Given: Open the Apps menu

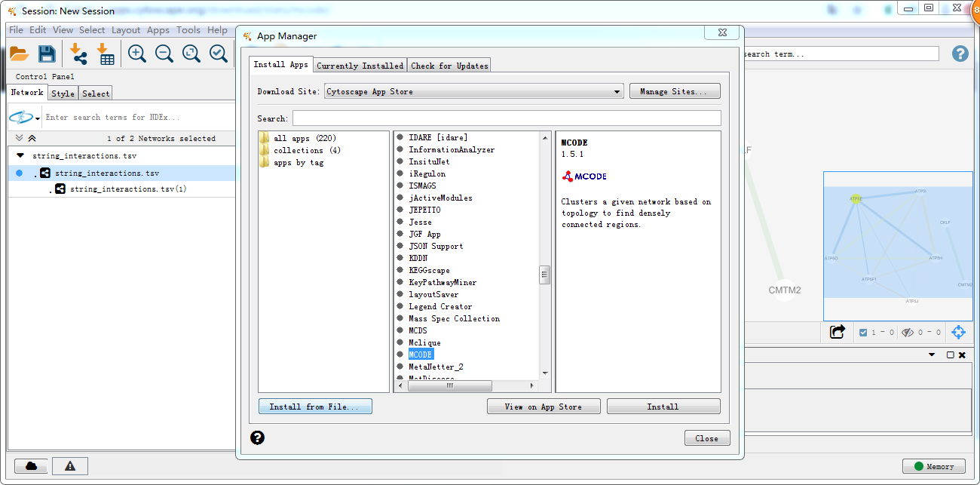Looking at the screenshot, I should 158,29.
